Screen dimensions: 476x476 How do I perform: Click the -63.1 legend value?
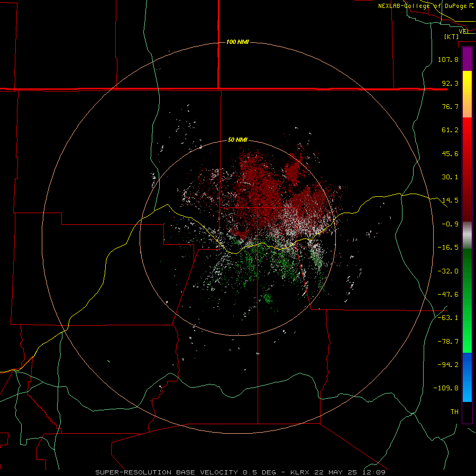[448, 318]
